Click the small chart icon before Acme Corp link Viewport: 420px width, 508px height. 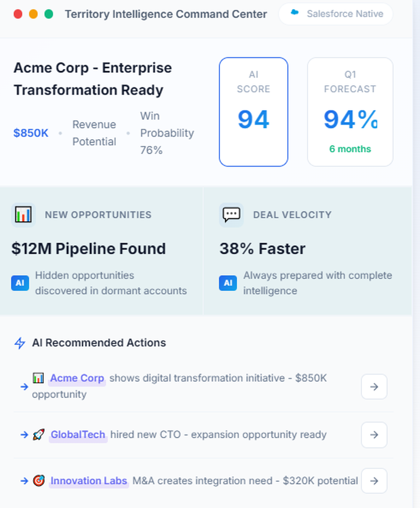tap(38, 378)
